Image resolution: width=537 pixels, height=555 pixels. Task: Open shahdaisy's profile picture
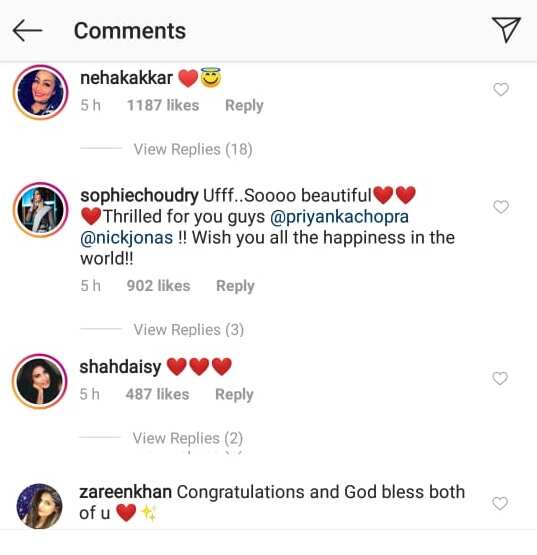tap(40, 381)
